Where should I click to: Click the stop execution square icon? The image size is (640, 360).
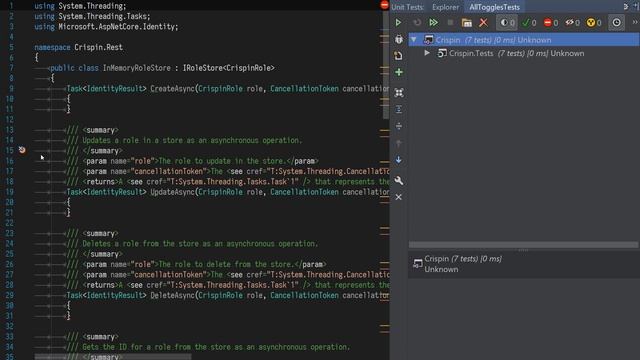click(x=450, y=23)
